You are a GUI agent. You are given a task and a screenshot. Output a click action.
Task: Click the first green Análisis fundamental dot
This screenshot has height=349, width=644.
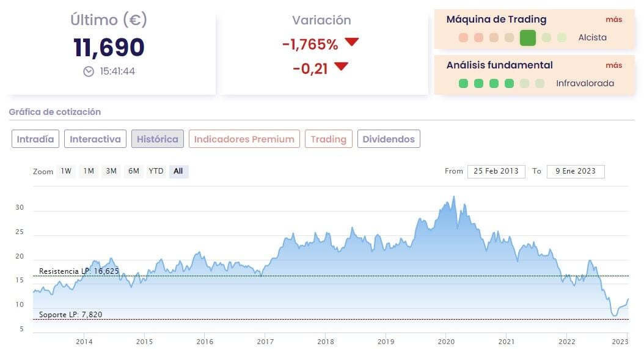[x=463, y=84]
